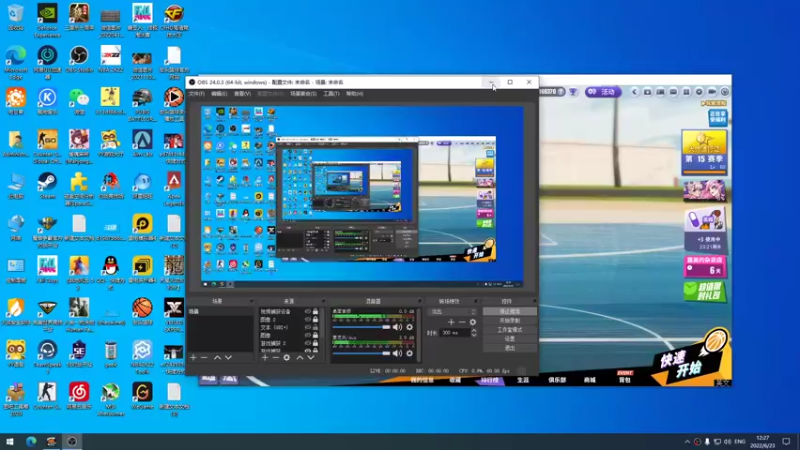Open the notification center icon in tray

[x=786, y=441]
